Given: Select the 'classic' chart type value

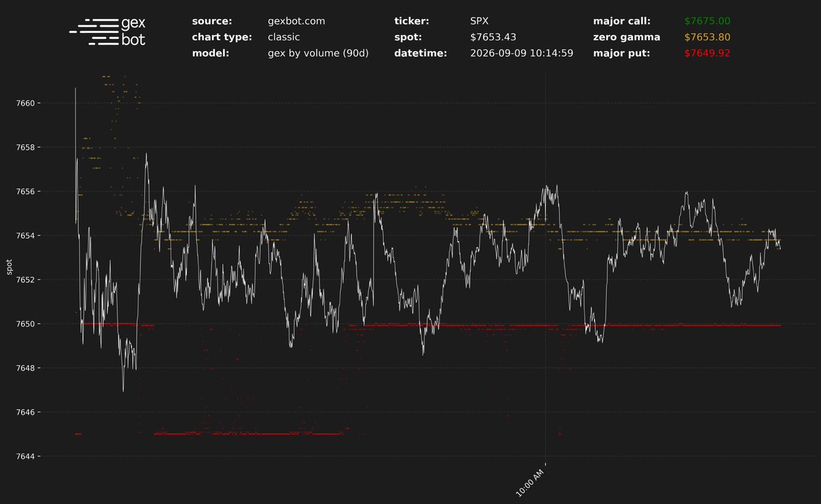Looking at the screenshot, I should [283, 37].
